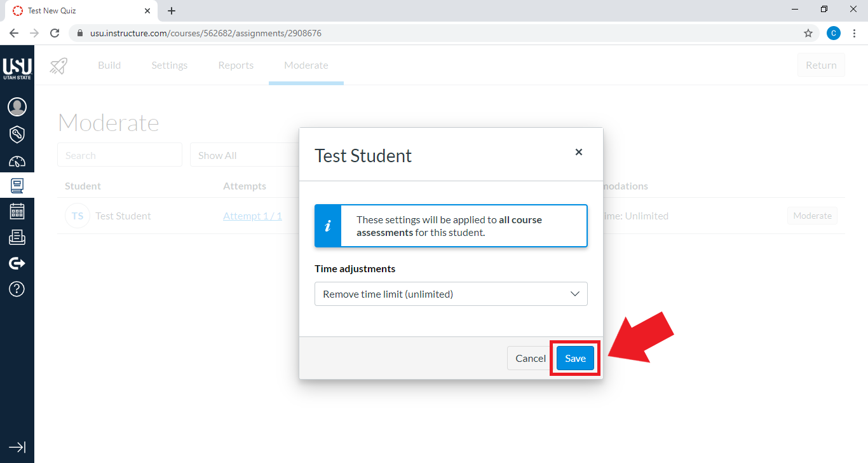Switch to the Build tab
This screenshot has width=868, height=463.
(x=109, y=66)
